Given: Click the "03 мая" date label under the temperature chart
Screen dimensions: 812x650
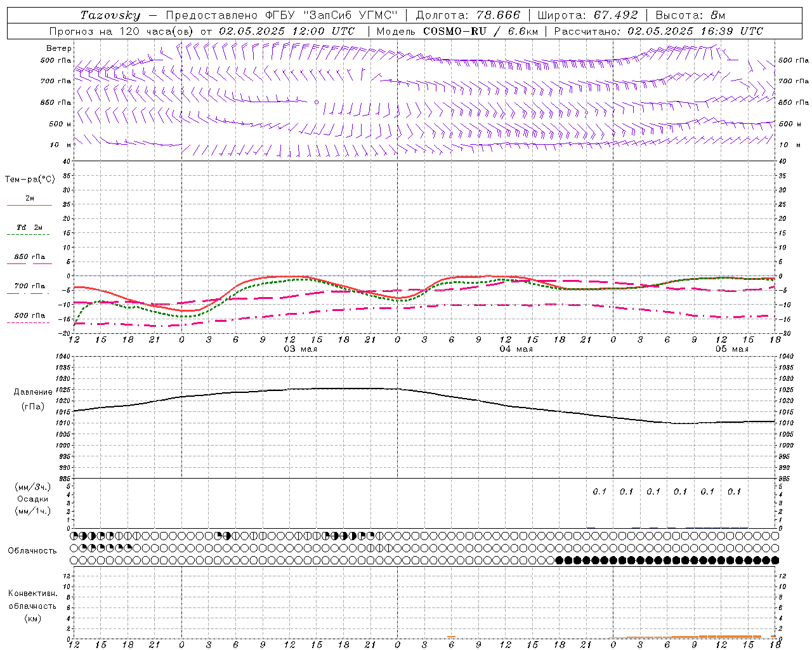Looking at the screenshot, I should pyautogui.click(x=300, y=349).
